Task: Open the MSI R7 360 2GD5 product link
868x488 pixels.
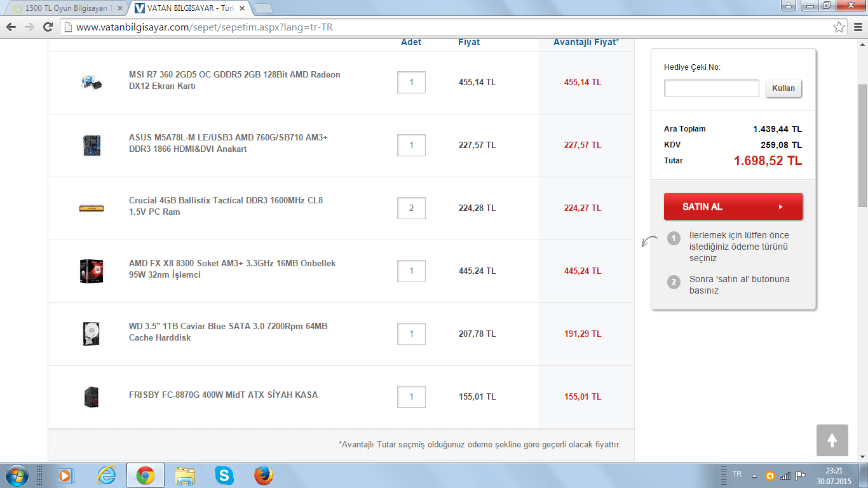Action: click(x=234, y=80)
